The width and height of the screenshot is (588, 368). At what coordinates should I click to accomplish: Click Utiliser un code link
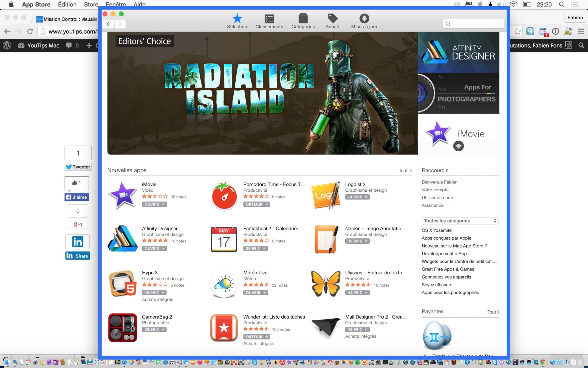[437, 198]
